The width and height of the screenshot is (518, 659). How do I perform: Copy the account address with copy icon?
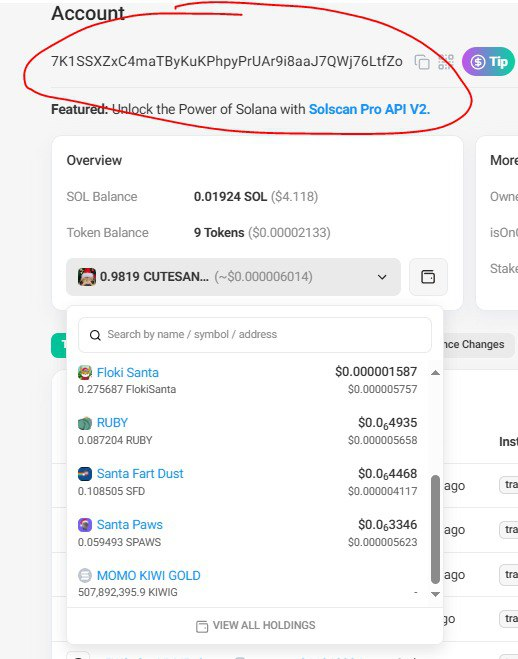click(x=422, y=62)
